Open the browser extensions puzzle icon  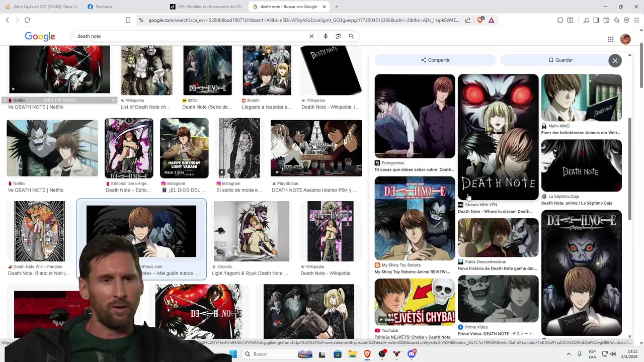[560, 20]
